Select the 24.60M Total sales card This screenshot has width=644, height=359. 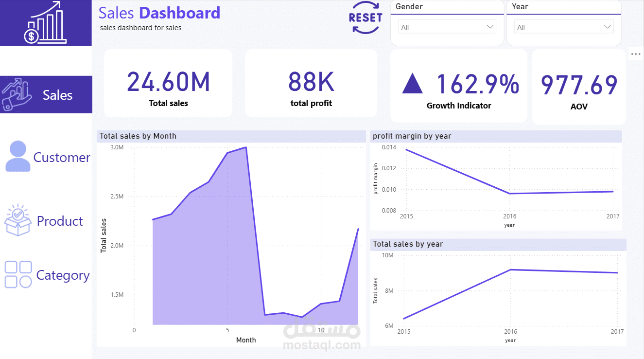[x=168, y=83]
